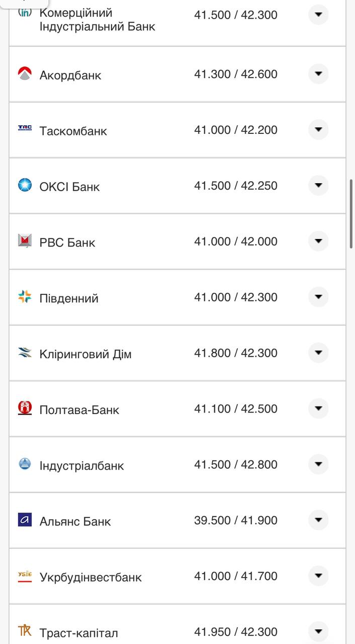Expand the Акордбанк rate details

point(318,73)
